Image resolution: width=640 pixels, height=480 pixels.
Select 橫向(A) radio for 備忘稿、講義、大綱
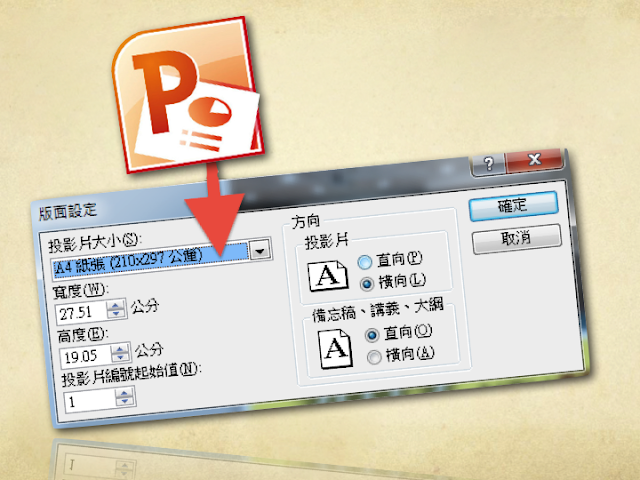(x=374, y=357)
